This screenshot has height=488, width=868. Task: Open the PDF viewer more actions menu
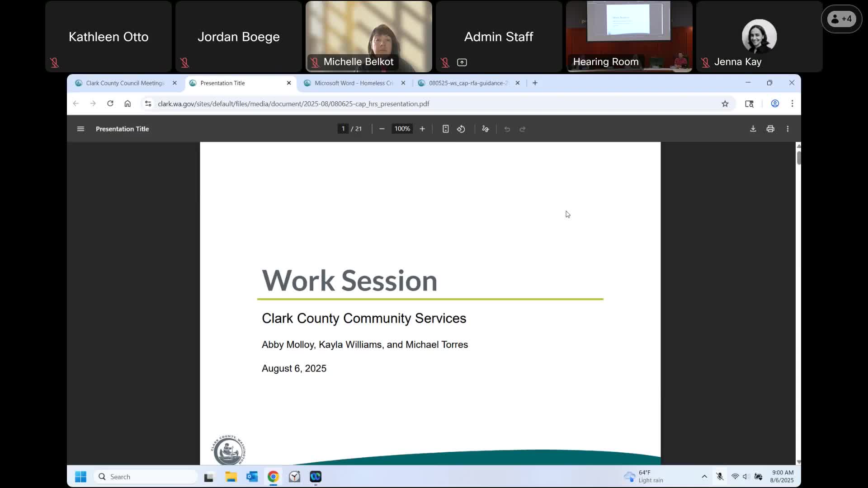coord(787,129)
